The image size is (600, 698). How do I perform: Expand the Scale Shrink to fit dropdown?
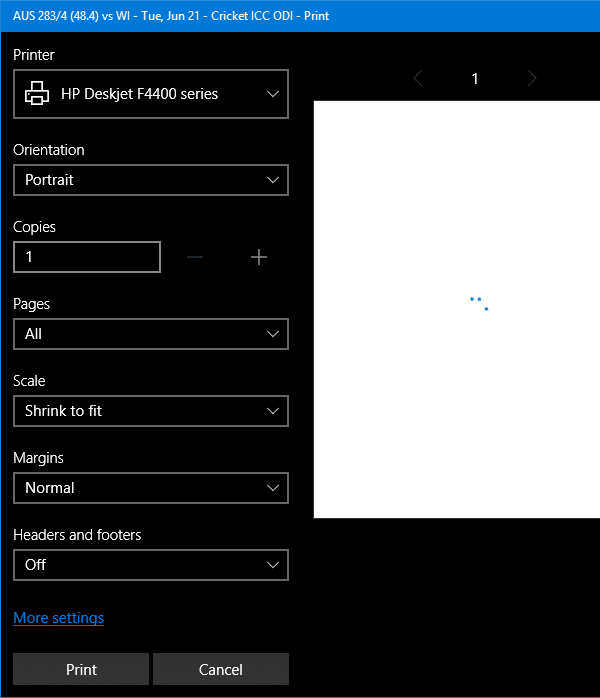151,411
